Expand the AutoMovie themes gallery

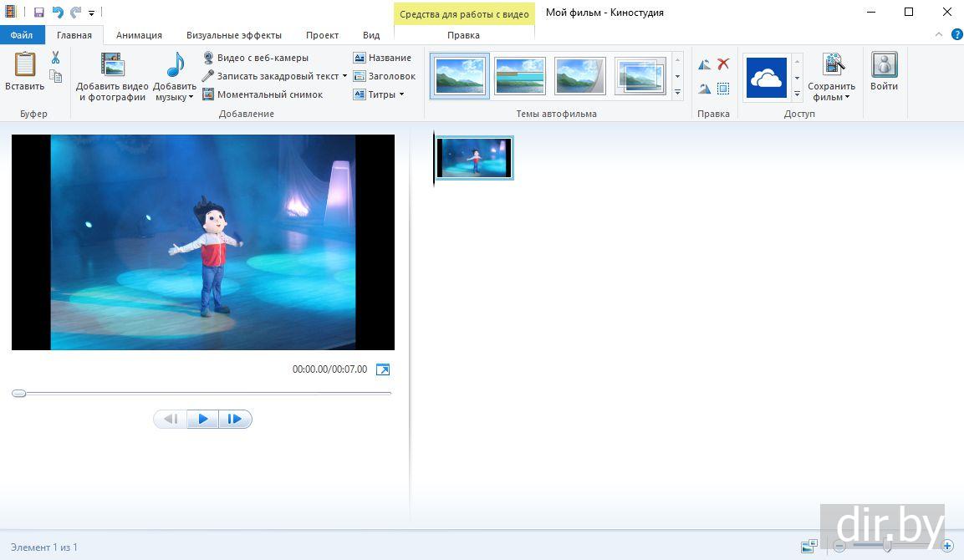click(677, 93)
